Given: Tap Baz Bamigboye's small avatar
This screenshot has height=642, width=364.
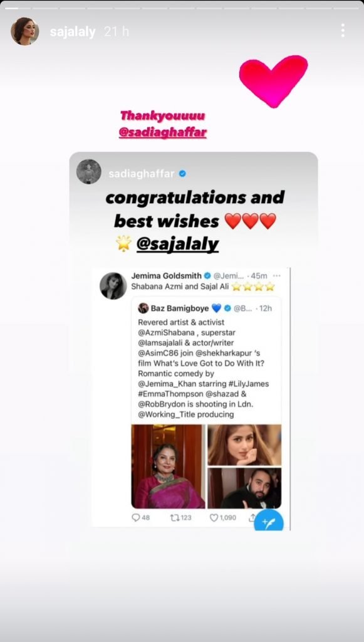Looking at the screenshot, I should (143, 308).
